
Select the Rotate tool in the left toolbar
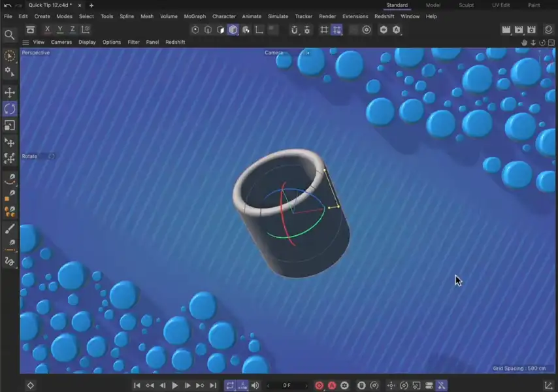pyautogui.click(x=10, y=107)
